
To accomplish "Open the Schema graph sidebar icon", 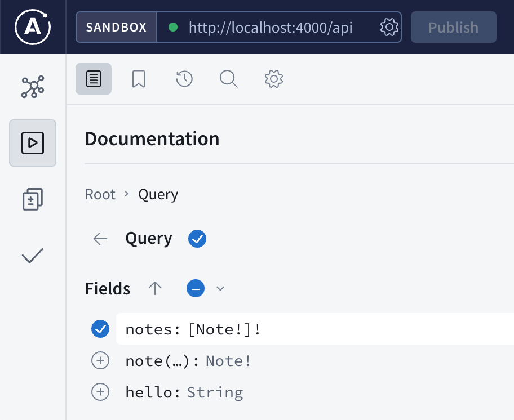I will (33, 87).
